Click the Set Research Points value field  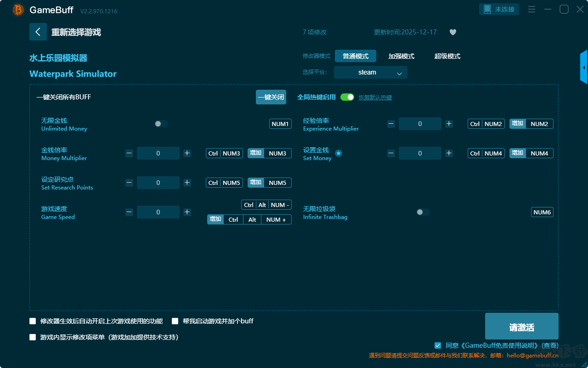(x=158, y=183)
